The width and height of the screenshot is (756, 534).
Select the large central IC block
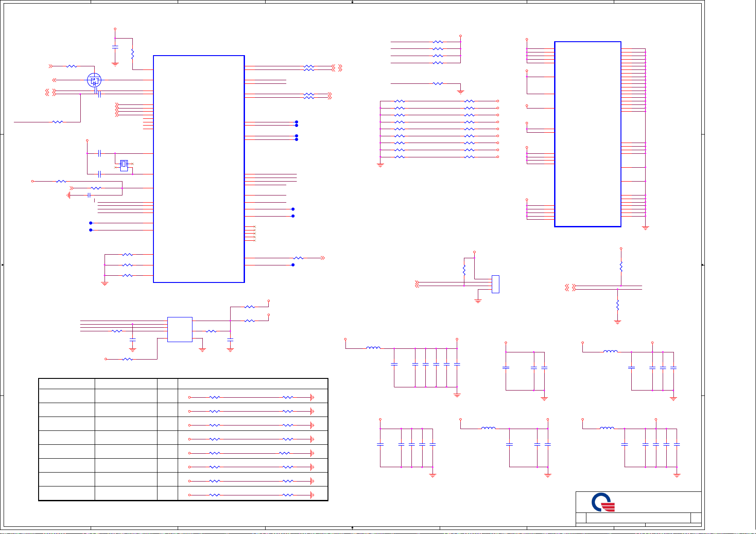[199, 169]
